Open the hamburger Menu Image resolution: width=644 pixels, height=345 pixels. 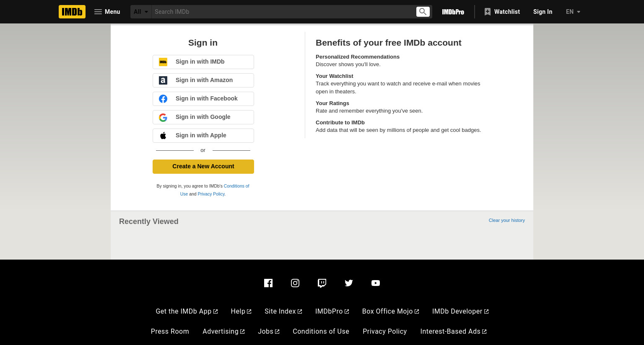tap(107, 12)
